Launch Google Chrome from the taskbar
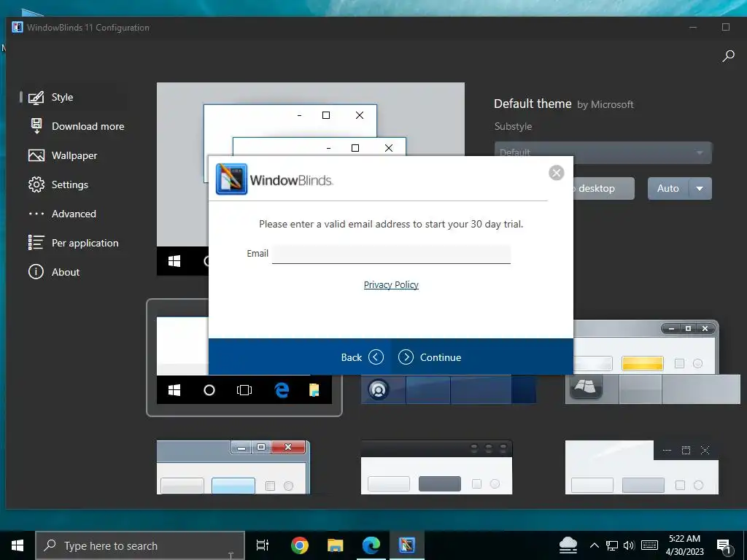The image size is (747, 560). coord(300,545)
